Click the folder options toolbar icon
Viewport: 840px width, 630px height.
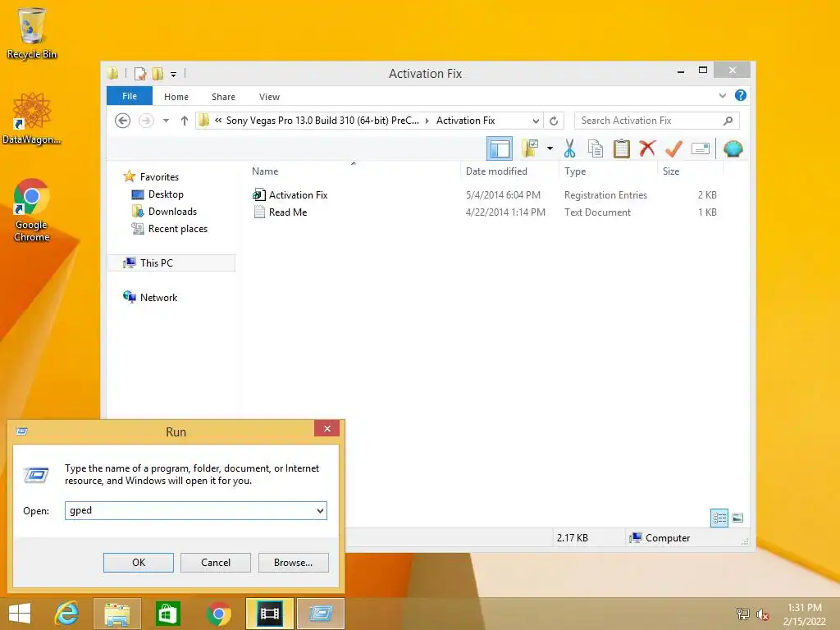click(531, 148)
